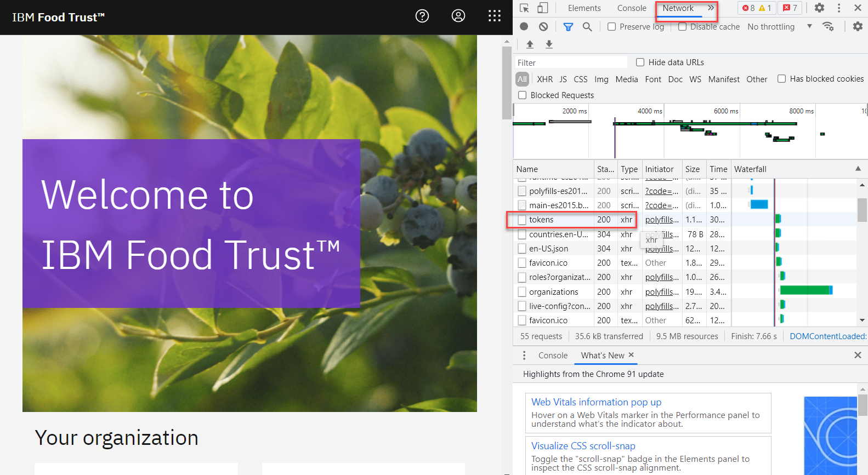Click the IBM Food Trust logo
This screenshot has width=868, height=475.
58,17
